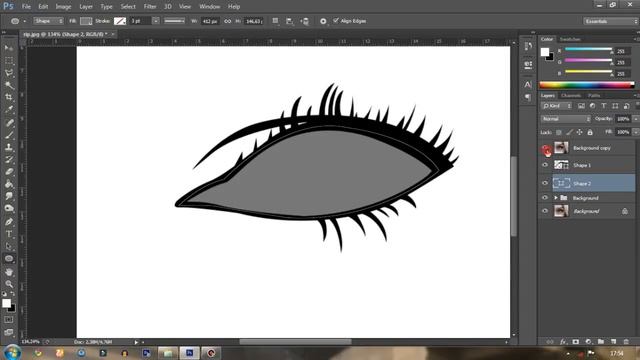Open the Kind layer filter dropdown
The image size is (640, 360).
[x=557, y=106]
